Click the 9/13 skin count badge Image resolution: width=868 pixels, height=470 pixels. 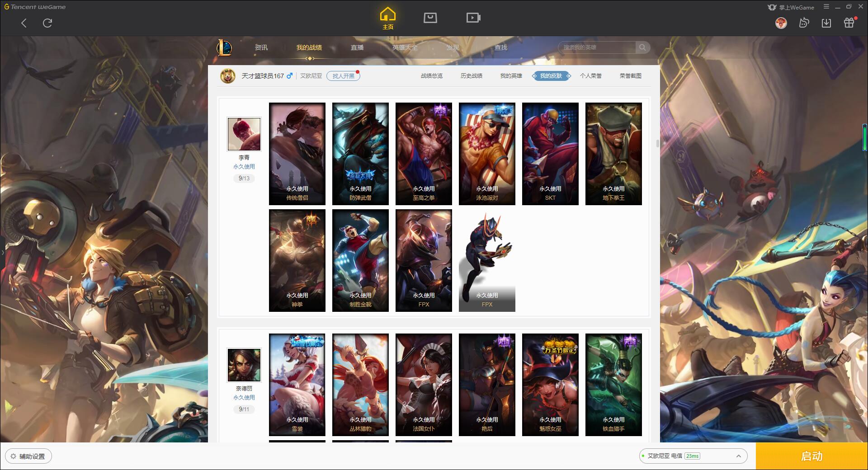coord(244,178)
